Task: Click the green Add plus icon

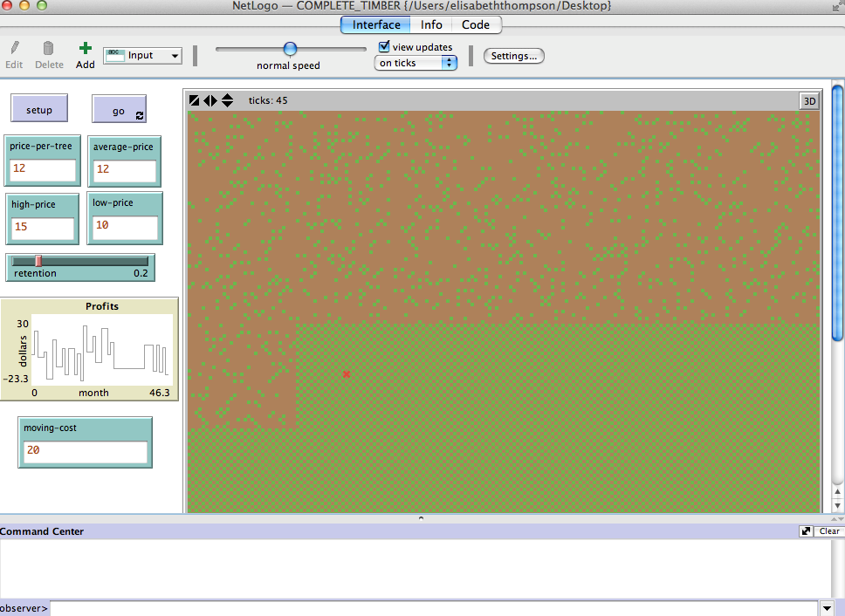Action: point(85,49)
